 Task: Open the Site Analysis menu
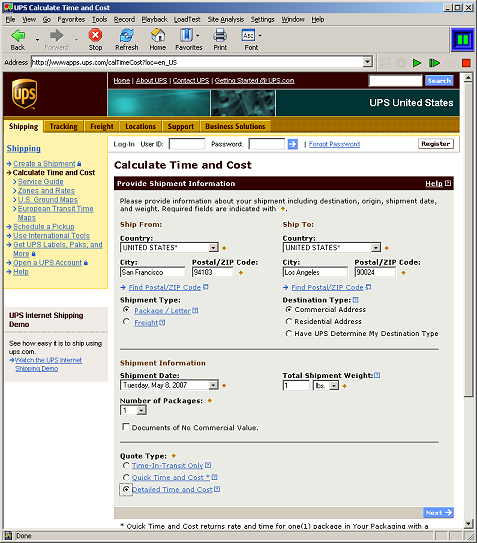click(226, 19)
